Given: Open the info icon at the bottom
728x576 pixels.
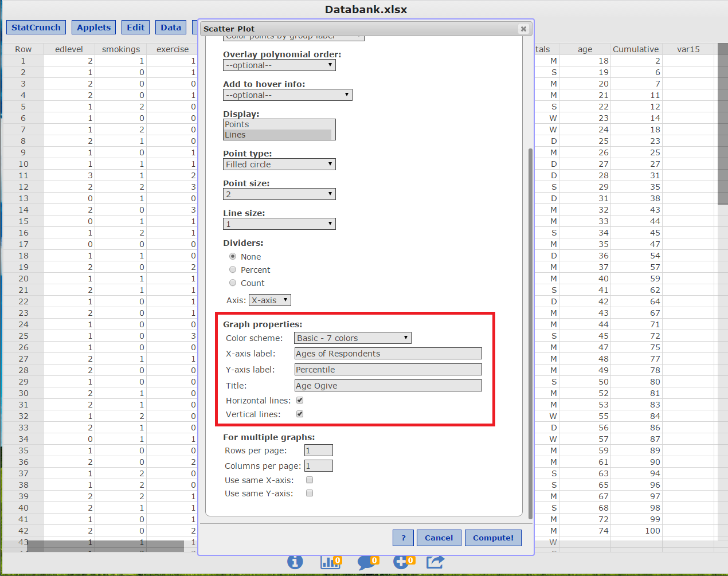Looking at the screenshot, I should pos(295,562).
